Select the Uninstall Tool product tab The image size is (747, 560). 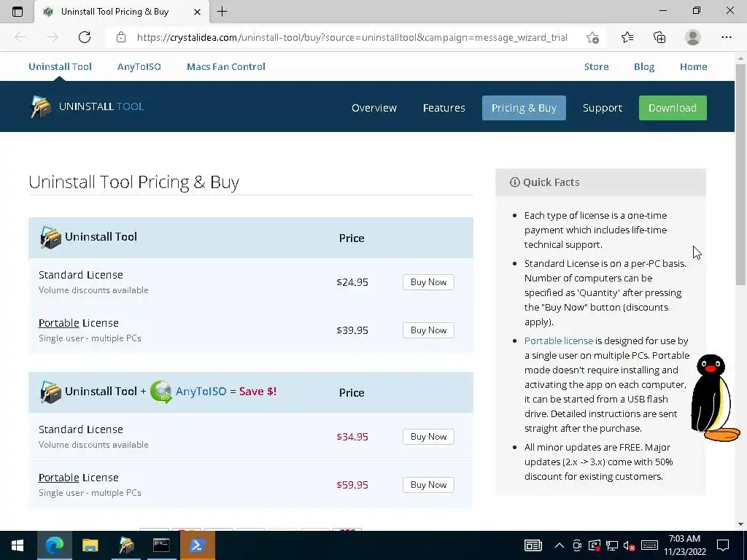pos(60,66)
